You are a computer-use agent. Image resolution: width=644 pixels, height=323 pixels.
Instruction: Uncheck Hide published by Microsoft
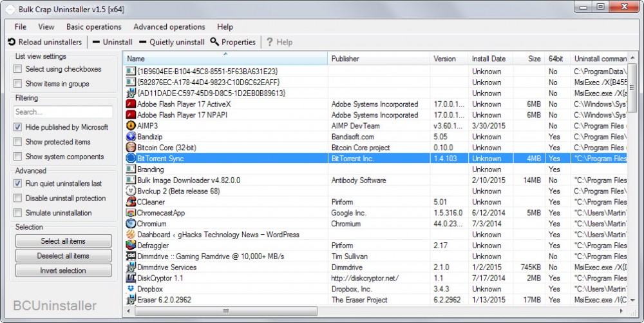click(x=18, y=128)
